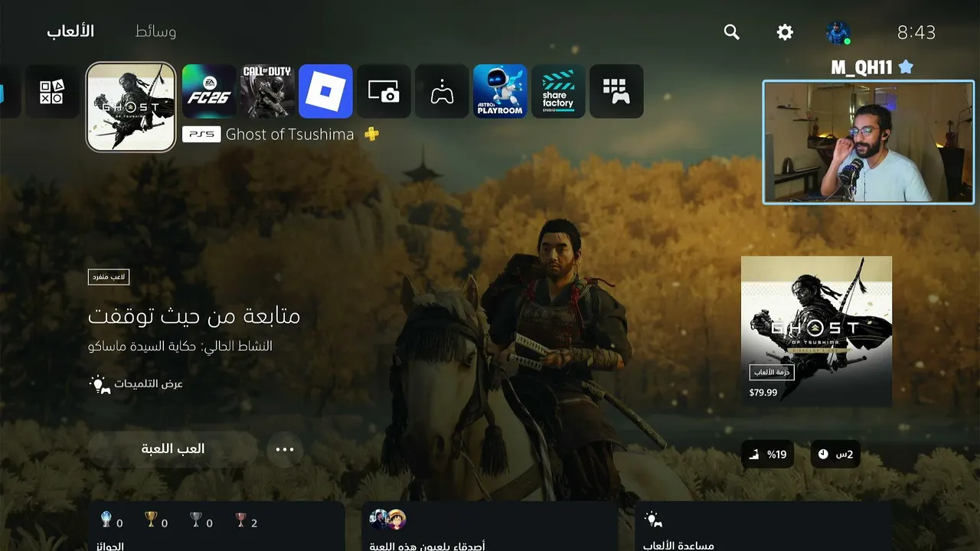Click the 8:43 clock

[x=916, y=32]
